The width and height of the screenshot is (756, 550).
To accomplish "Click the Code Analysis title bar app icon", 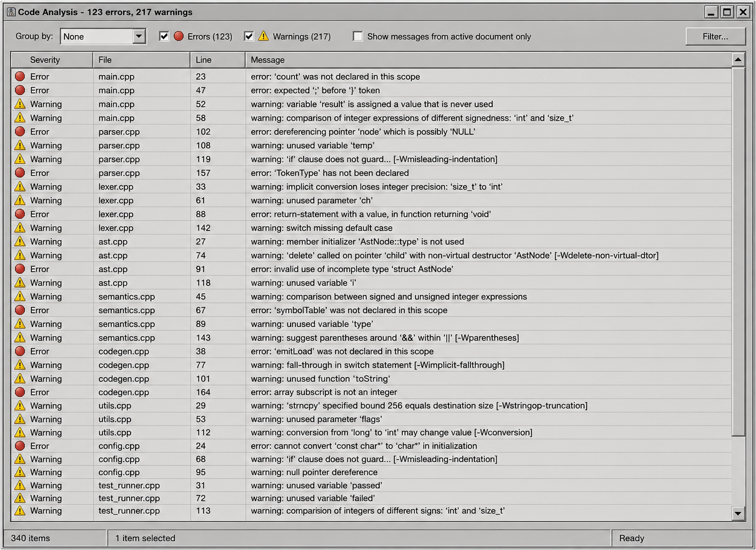I will click(x=11, y=12).
